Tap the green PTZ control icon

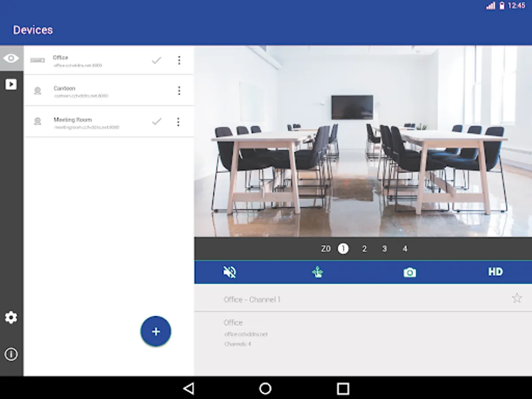(317, 272)
